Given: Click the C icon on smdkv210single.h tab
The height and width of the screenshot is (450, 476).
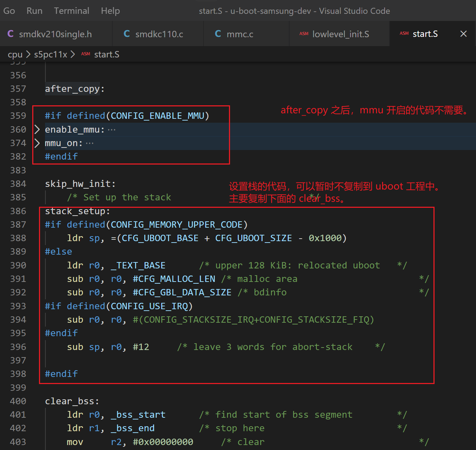Looking at the screenshot, I should (x=11, y=34).
